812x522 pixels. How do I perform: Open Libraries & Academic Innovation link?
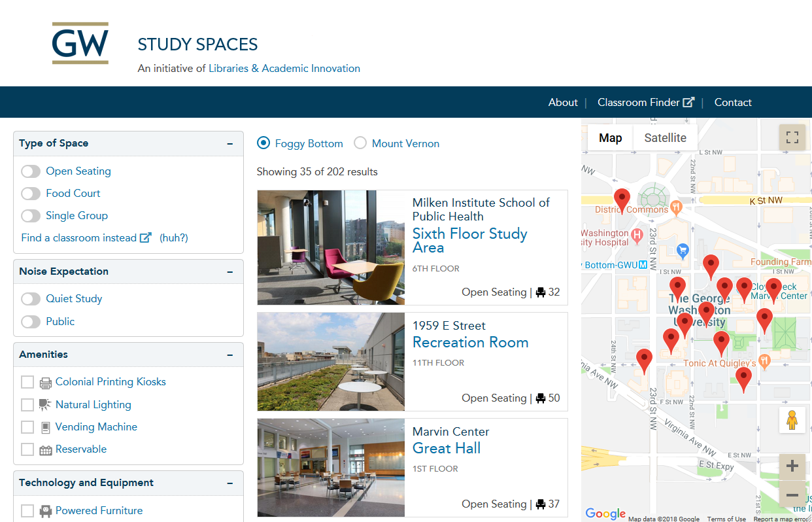pyautogui.click(x=284, y=68)
